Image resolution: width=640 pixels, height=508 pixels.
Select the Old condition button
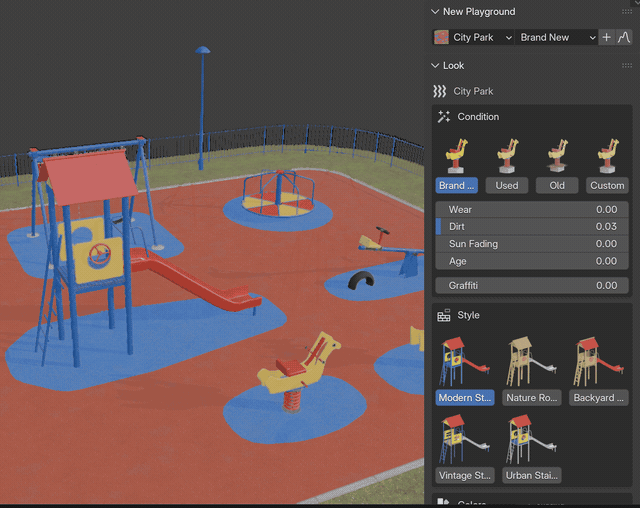(x=557, y=186)
